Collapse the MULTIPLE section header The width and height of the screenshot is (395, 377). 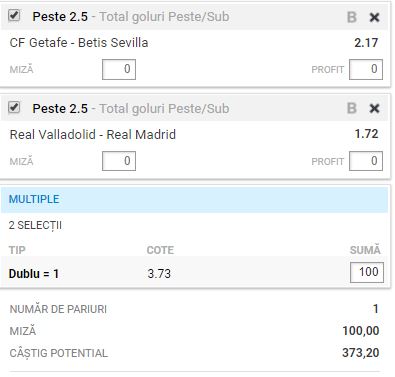click(194, 199)
